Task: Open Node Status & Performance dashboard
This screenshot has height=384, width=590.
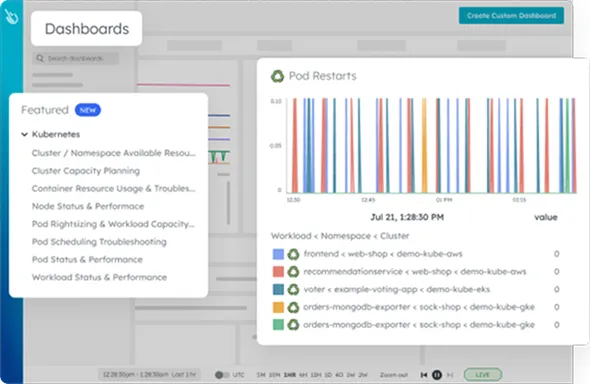Action: 88,206
